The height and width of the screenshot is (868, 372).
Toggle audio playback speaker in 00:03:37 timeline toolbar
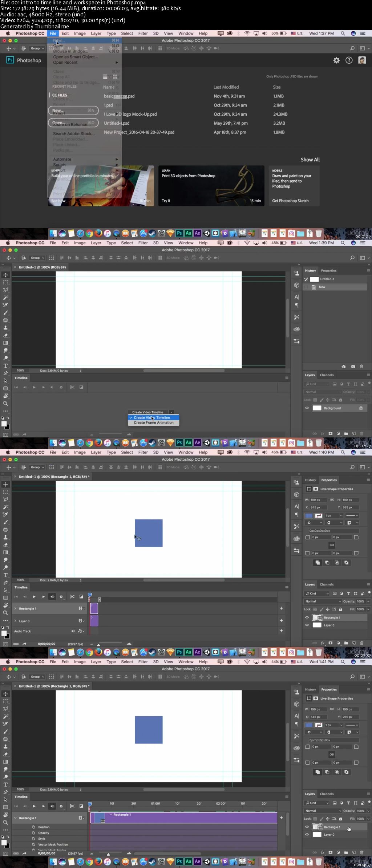click(x=52, y=597)
